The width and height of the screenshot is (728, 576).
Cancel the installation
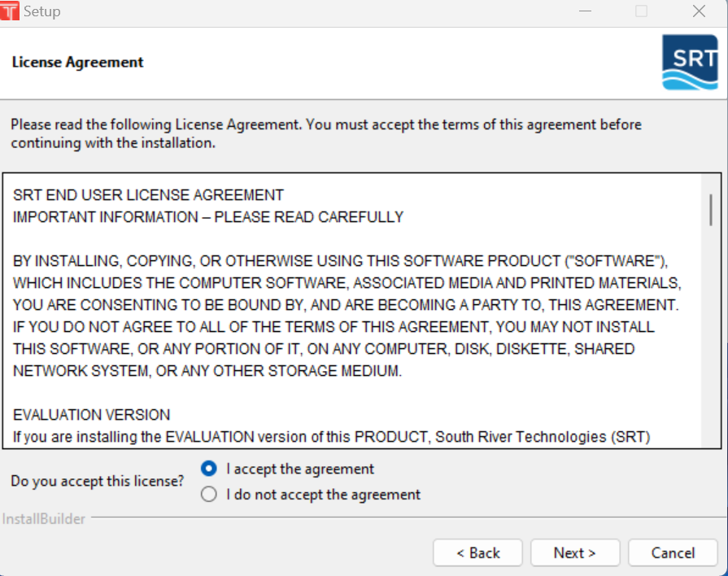coord(672,552)
